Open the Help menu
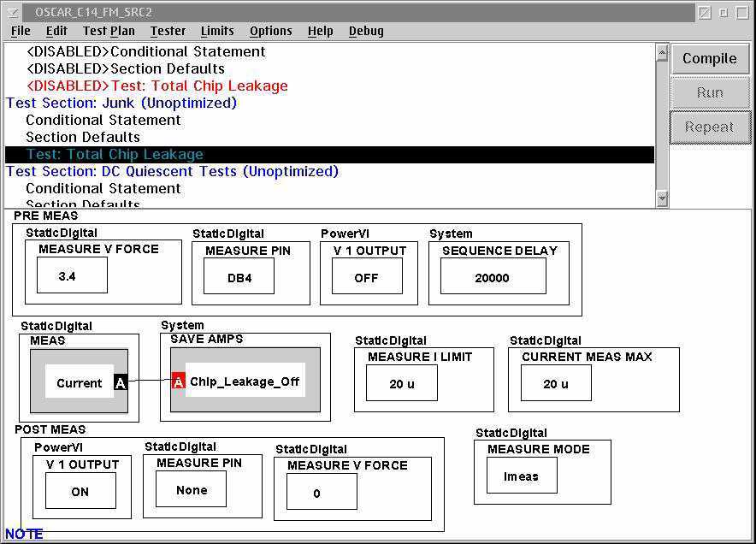 pos(321,31)
